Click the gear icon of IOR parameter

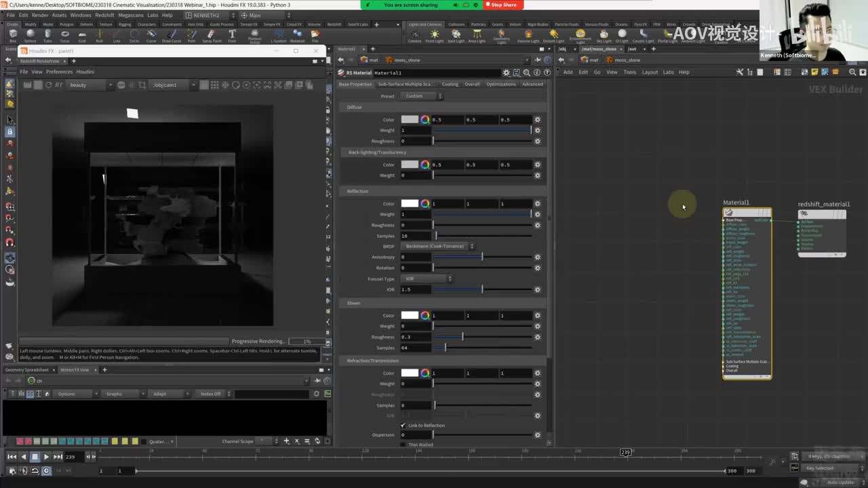pyautogui.click(x=537, y=289)
